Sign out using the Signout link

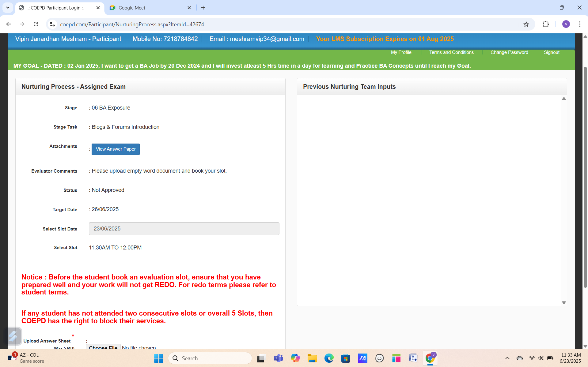coord(551,52)
